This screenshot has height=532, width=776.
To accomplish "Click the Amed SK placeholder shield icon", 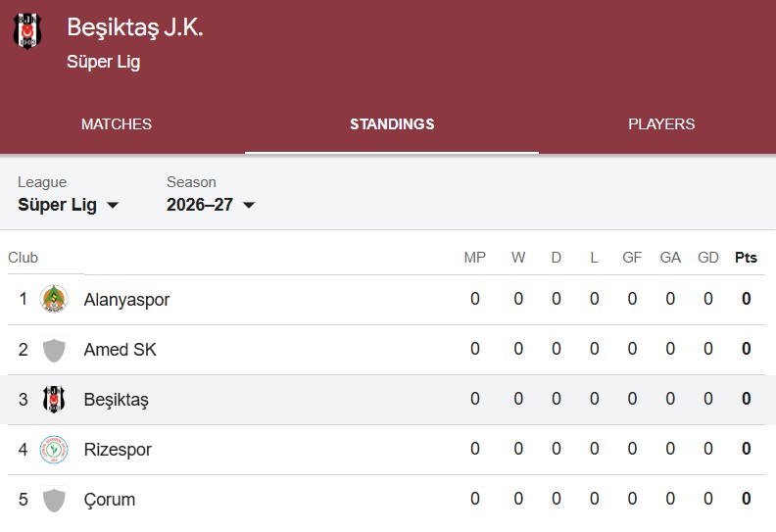I will pos(54,350).
